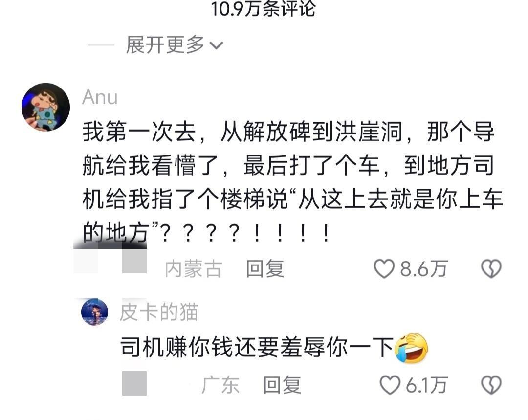Viewport: 528px width, 420px height.
Task: Dislike Anu's comment with broken heart
Action: point(491,269)
